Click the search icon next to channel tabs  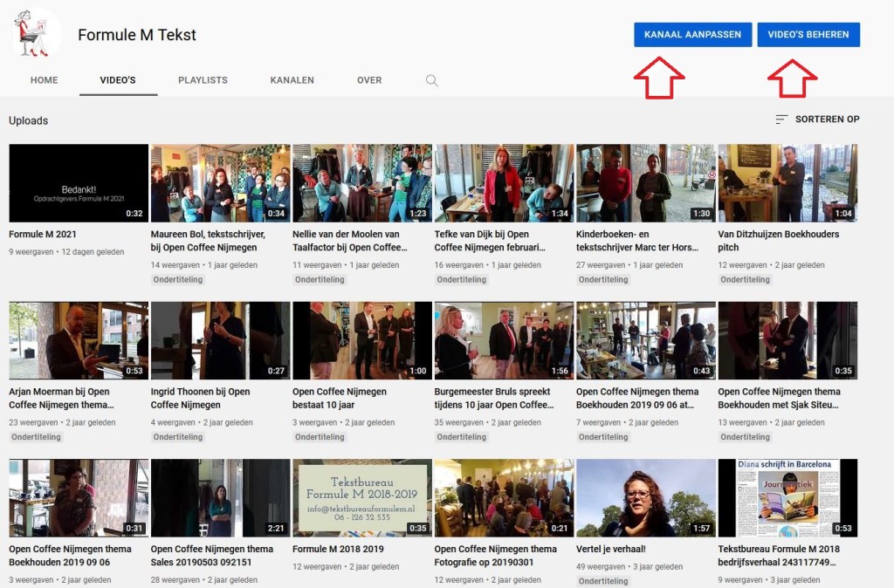(431, 79)
